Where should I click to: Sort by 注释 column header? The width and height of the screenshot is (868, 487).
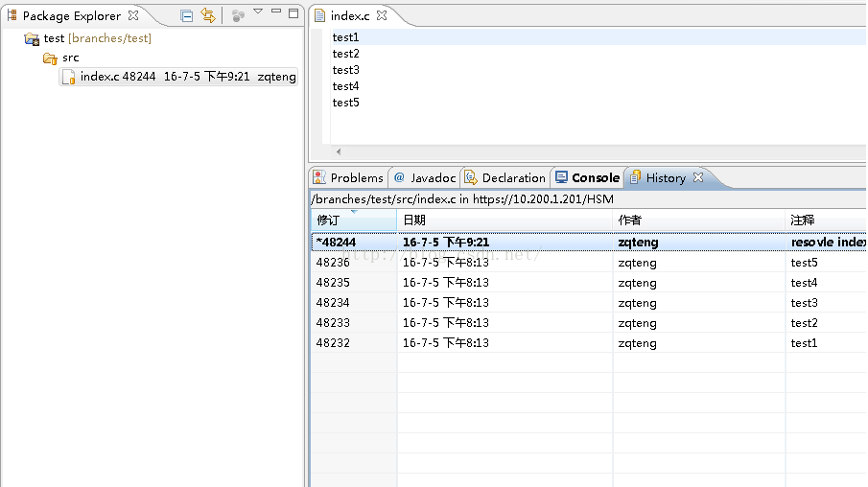(826, 220)
